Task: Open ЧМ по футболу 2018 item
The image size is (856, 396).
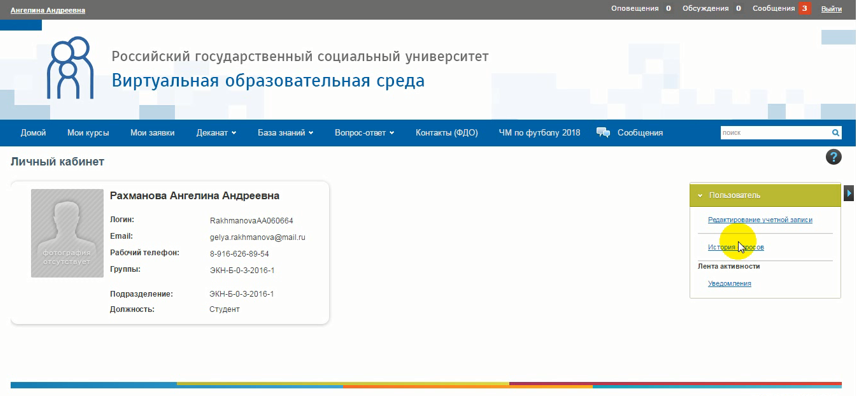Action: coord(539,133)
